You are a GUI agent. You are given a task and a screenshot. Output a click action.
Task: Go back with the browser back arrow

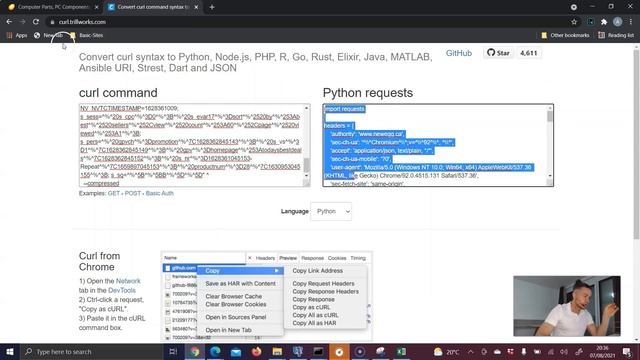[9, 22]
